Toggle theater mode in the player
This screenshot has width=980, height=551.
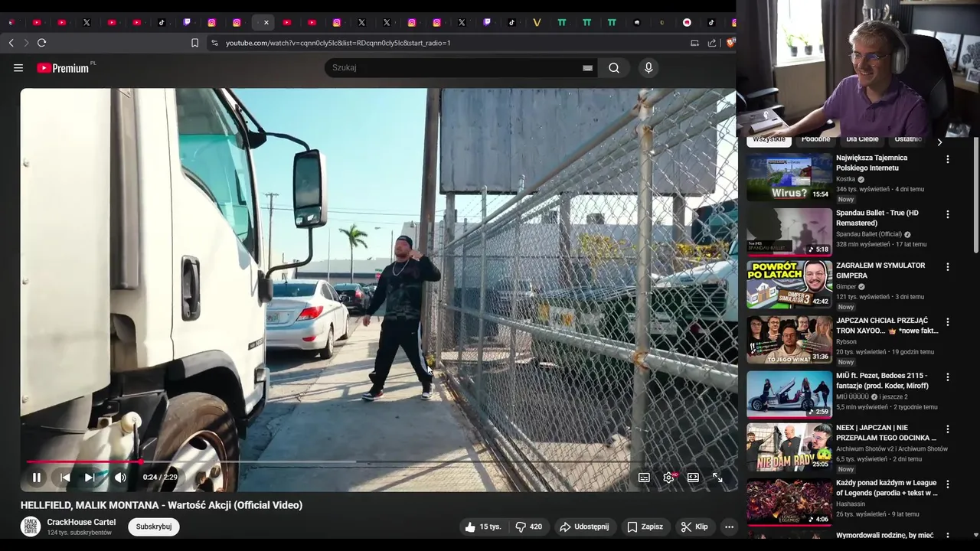coord(693,478)
